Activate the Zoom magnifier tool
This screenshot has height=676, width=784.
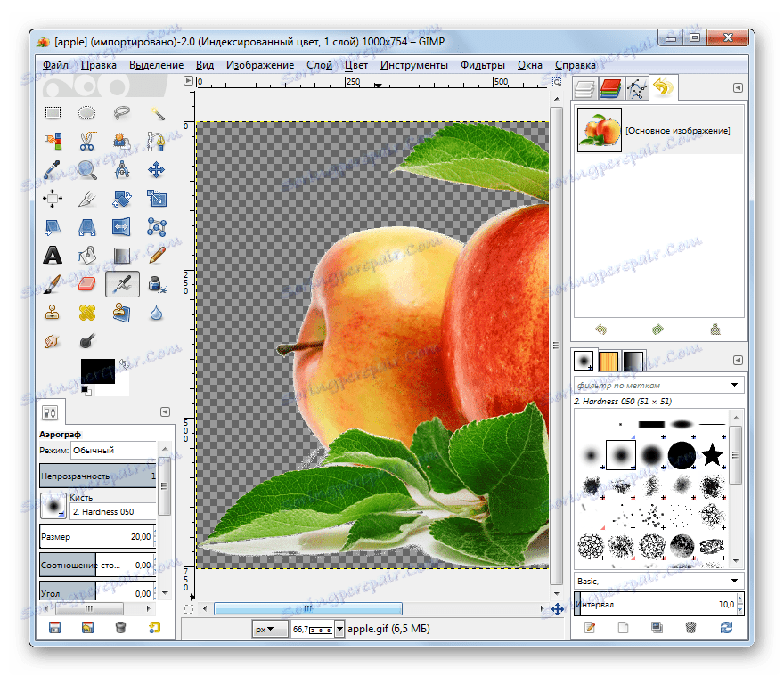86,169
